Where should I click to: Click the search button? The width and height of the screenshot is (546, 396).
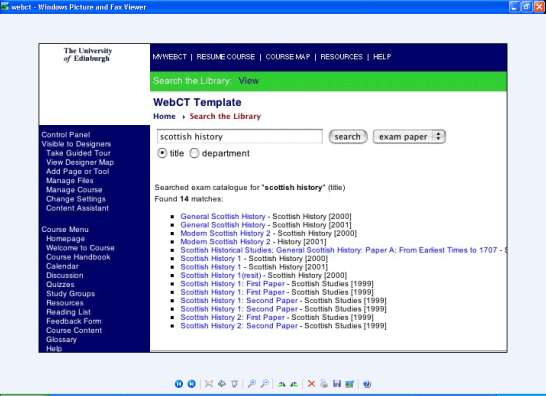click(348, 137)
